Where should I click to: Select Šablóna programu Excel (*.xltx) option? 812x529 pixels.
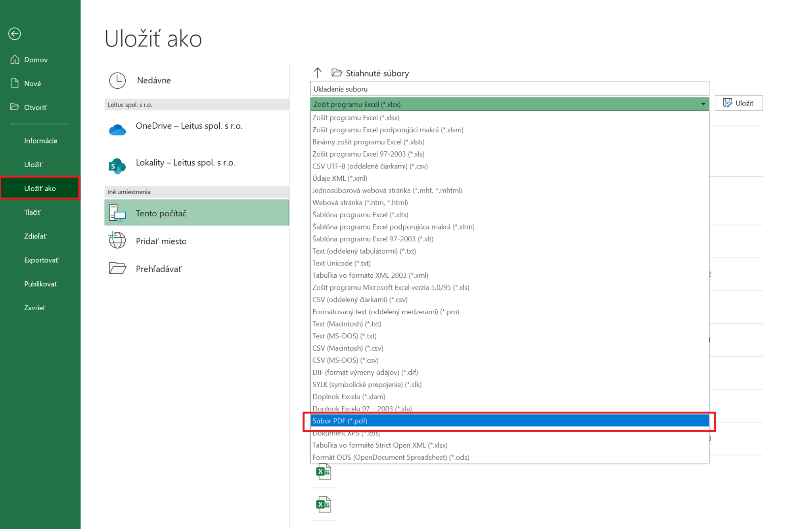click(x=509, y=214)
